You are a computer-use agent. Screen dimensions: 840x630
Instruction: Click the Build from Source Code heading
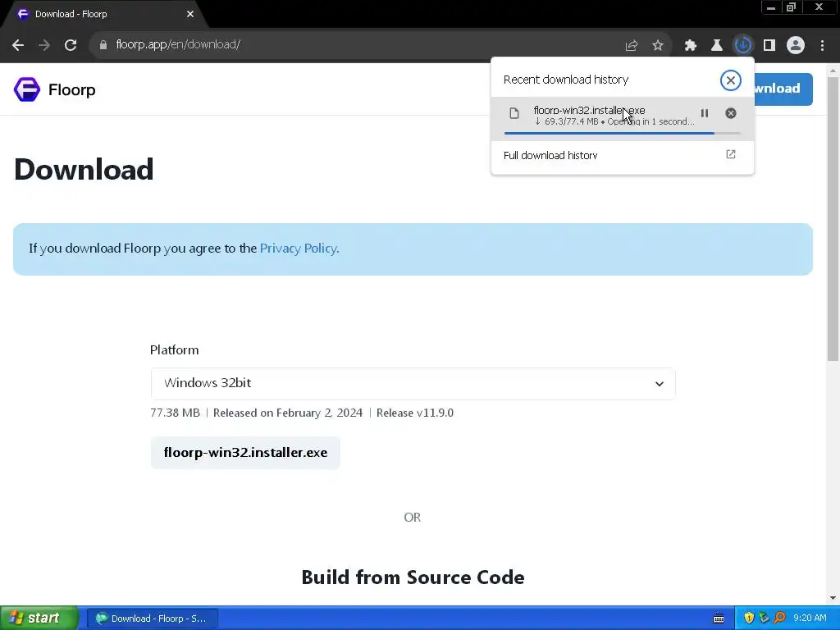click(413, 577)
